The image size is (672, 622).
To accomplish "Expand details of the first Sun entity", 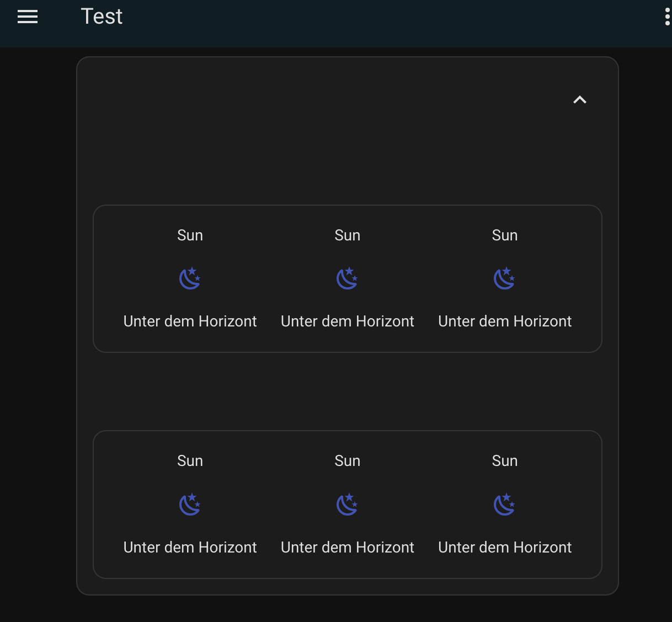I will [190, 235].
